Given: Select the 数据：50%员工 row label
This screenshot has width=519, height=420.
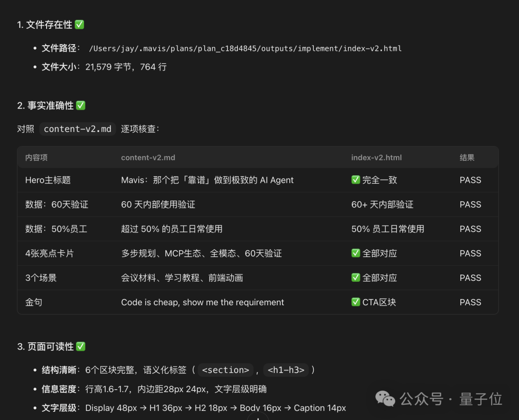Looking at the screenshot, I should click(x=56, y=229).
